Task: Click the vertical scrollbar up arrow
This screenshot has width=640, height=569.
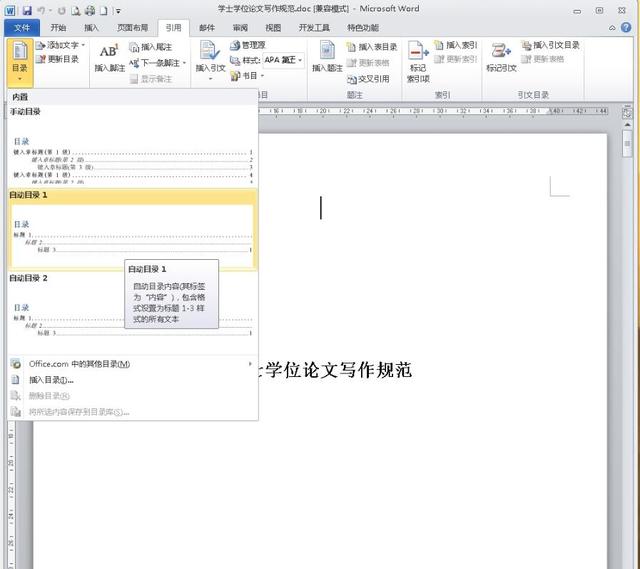Action: [627, 125]
